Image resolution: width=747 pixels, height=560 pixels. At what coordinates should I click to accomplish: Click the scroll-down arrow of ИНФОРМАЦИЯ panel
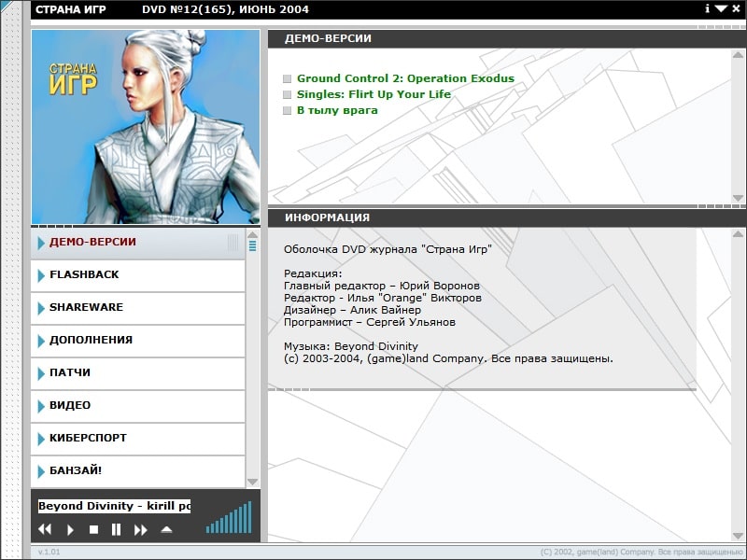click(x=738, y=536)
